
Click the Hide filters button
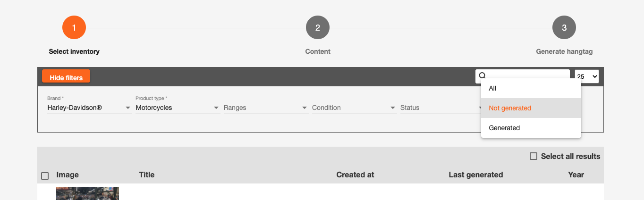[66, 77]
